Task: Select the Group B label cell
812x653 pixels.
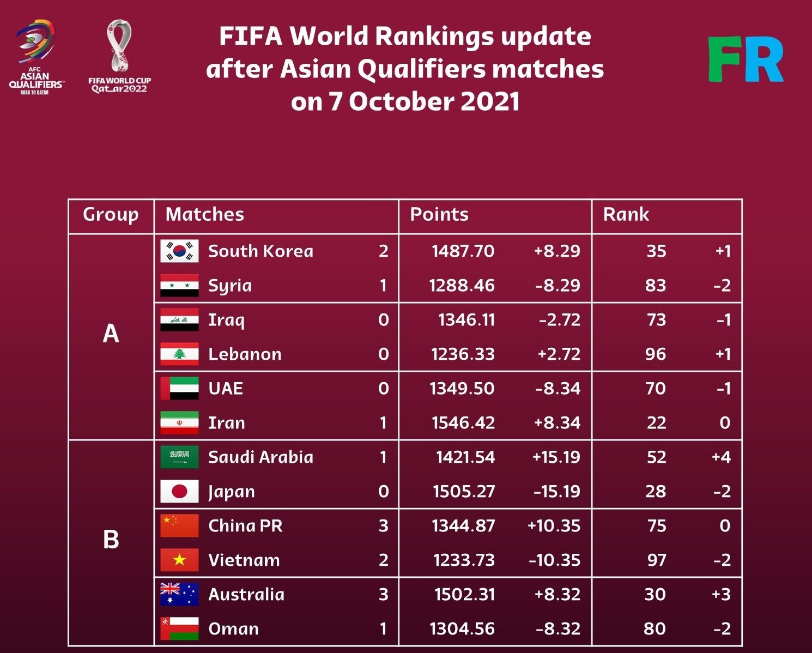Action: 111,540
